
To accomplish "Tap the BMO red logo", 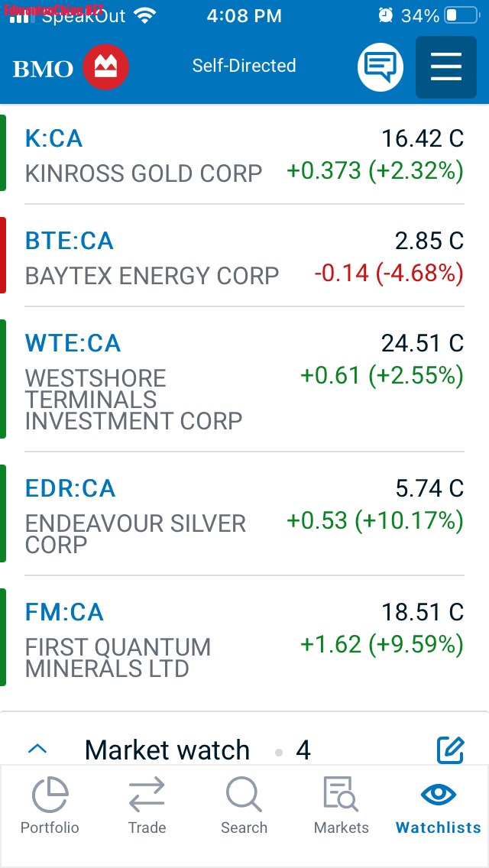I will click(105, 67).
